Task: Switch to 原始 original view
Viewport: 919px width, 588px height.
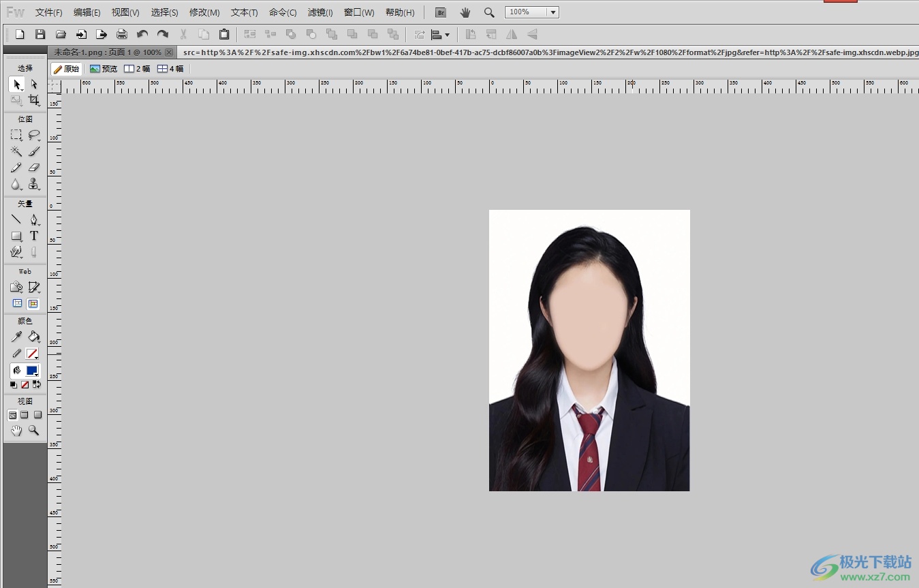Action: [67, 69]
